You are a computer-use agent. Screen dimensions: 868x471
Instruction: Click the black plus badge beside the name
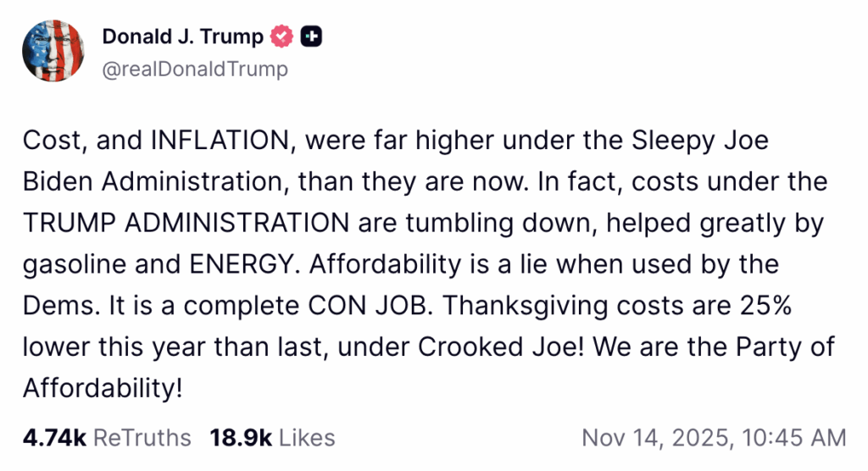coord(312,36)
